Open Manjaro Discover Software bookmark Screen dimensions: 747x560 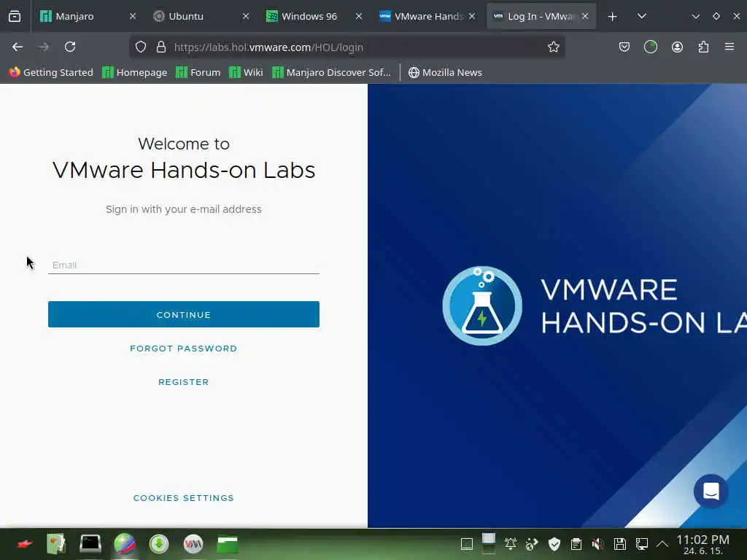332,72
